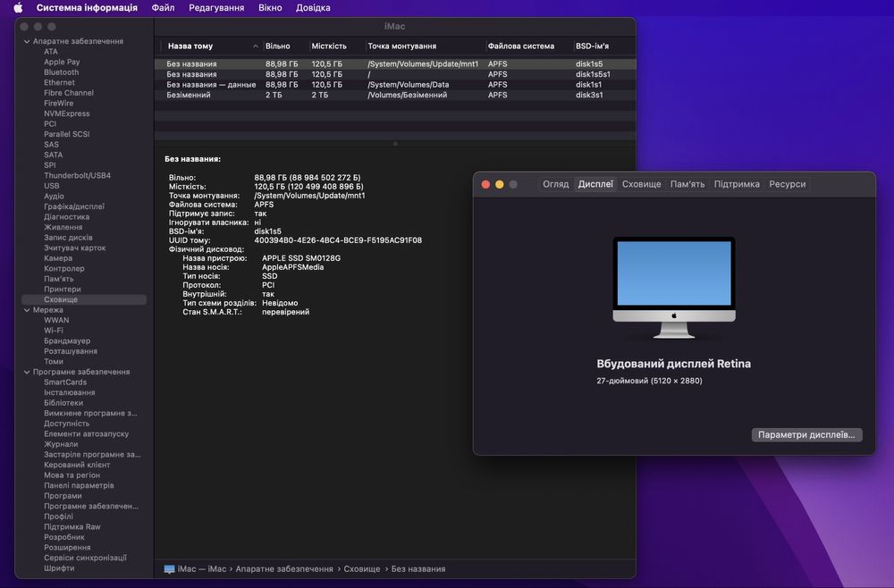
Task: Select USB in the sidebar
Action: point(51,186)
